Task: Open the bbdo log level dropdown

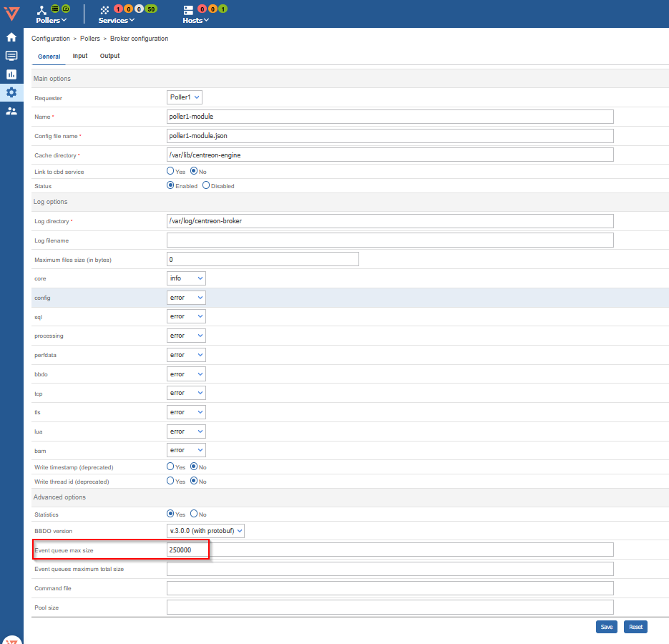Action: point(186,374)
